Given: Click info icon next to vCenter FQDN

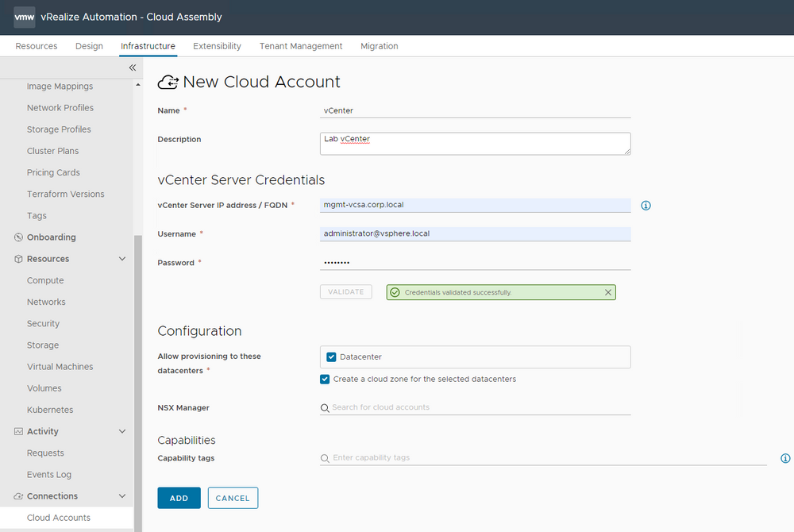Looking at the screenshot, I should pos(646,206).
